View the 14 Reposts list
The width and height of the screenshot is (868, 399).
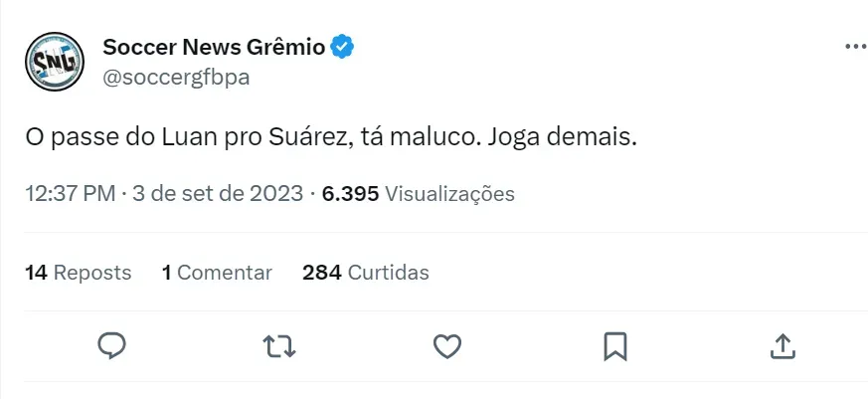pyautogui.click(x=79, y=272)
